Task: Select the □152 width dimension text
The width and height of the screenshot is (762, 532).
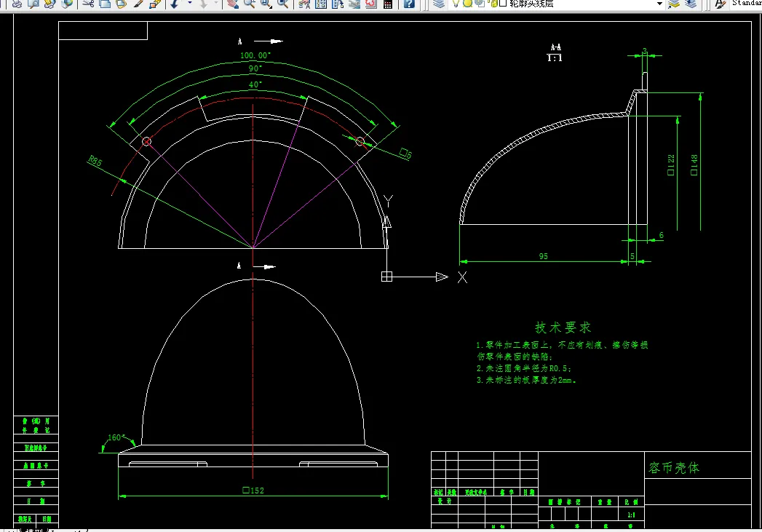Action: [253, 491]
